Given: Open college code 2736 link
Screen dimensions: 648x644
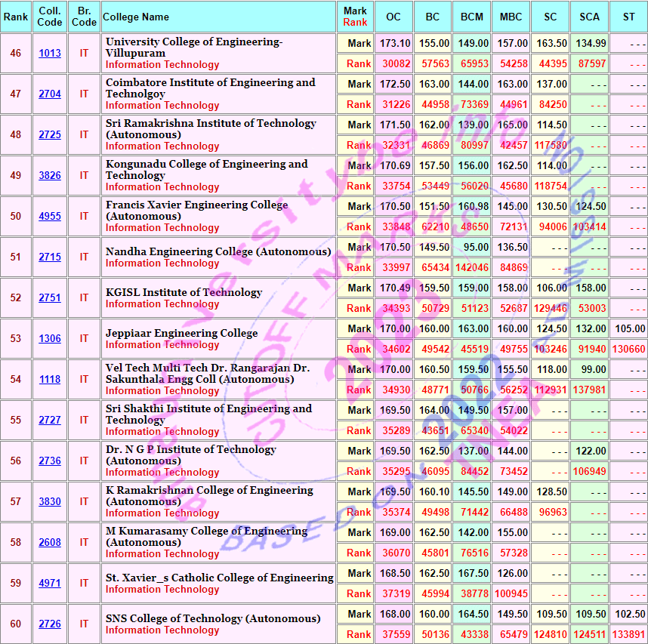Looking at the screenshot, I should point(50,461).
